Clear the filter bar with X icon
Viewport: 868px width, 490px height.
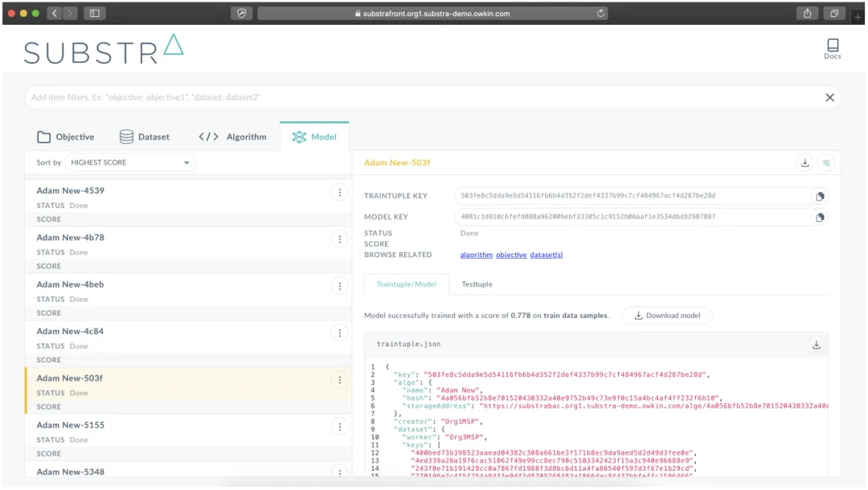pyautogui.click(x=829, y=97)
